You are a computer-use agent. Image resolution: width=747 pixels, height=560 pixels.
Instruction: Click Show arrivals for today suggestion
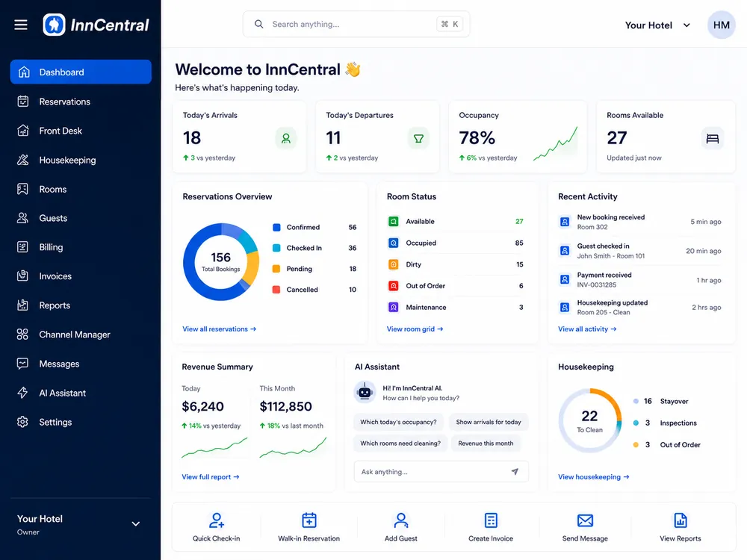pos(489,422)
